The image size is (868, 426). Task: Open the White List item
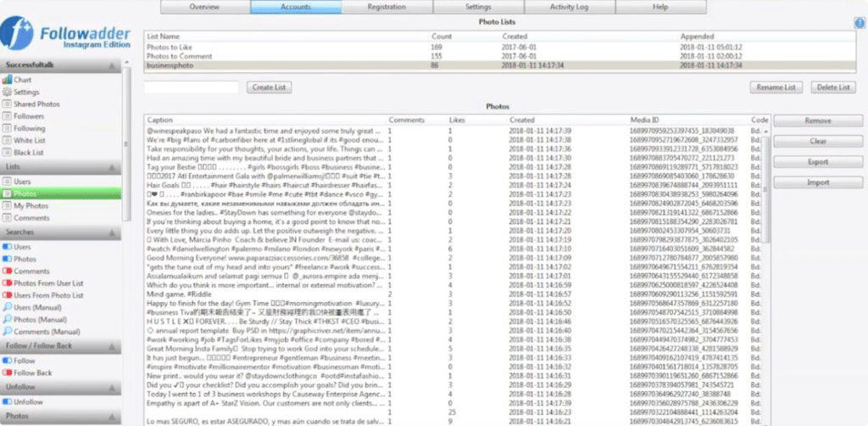(x=24, y=141)
